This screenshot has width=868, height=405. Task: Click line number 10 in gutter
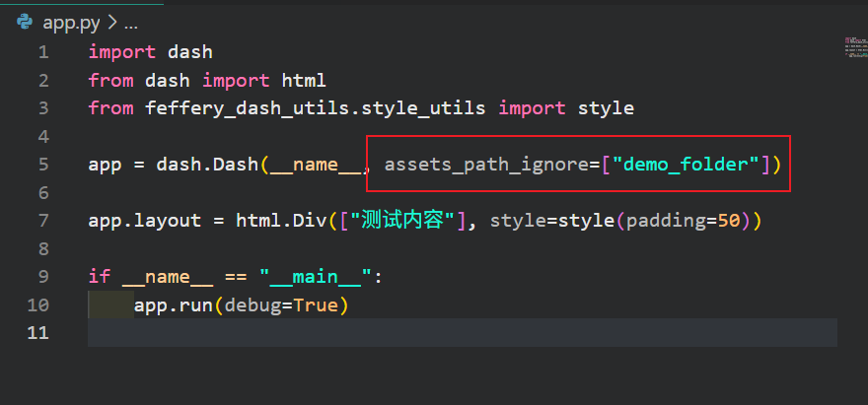(x=37, y=304)
